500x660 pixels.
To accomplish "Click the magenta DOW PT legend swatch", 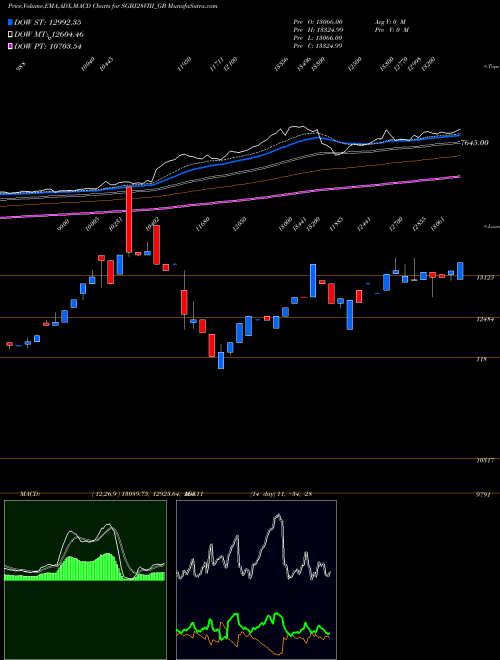I will [10, 46].
